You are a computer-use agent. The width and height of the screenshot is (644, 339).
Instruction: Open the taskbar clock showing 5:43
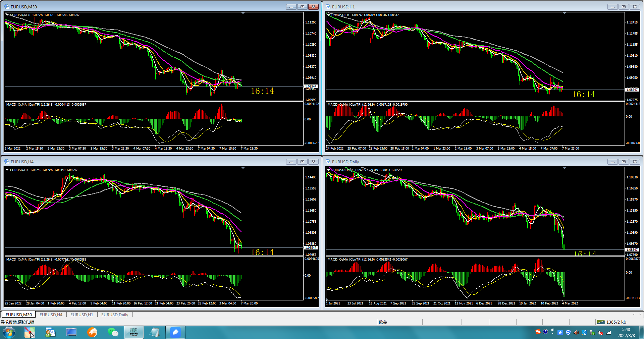tap(626, 332)
